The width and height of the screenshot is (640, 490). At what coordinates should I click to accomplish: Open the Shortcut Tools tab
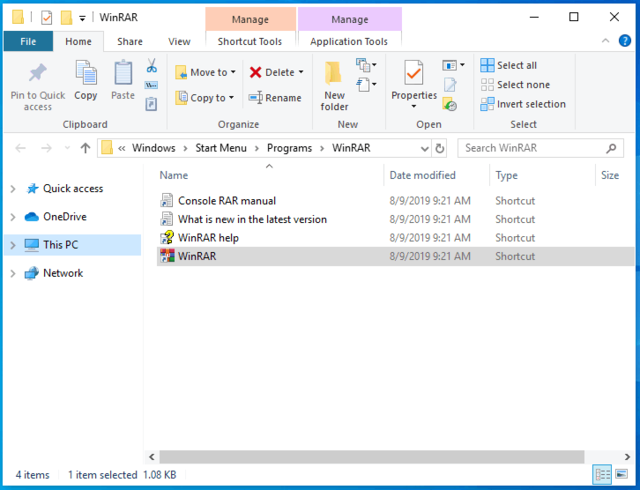pyautogui.click(x=250, y=42)
